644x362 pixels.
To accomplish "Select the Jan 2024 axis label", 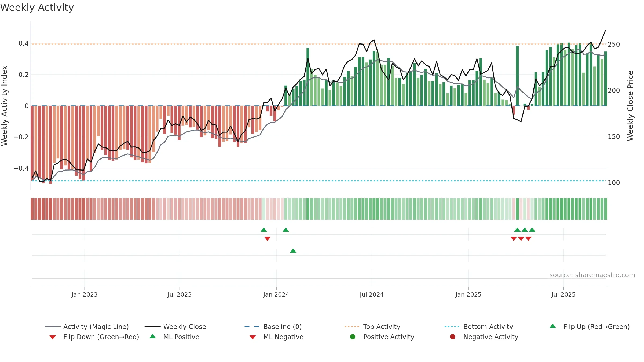I will (276, 294).
